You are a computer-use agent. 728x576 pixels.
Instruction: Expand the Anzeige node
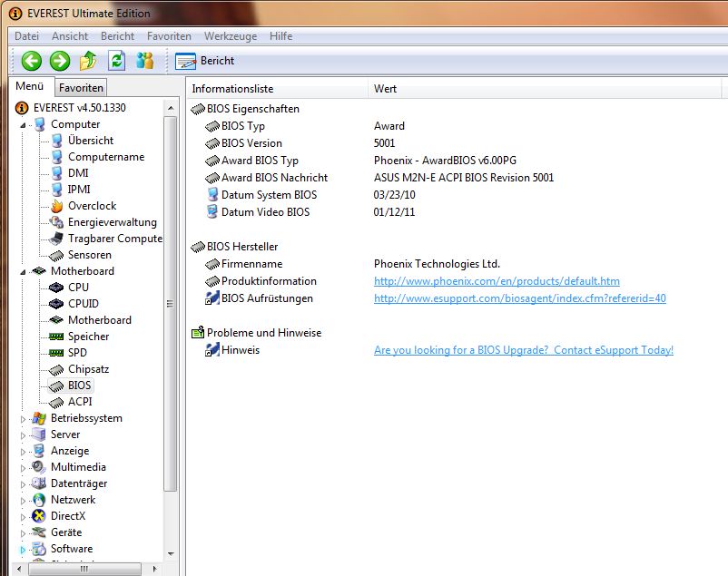click(23, 451)
